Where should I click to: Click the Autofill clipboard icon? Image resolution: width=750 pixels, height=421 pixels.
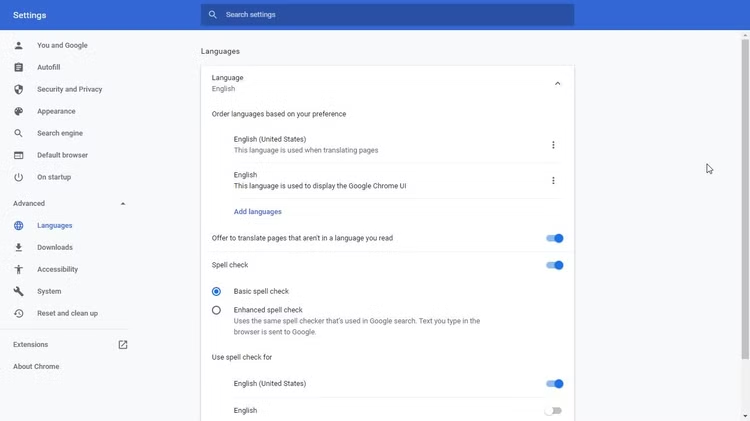pos(18,67)
